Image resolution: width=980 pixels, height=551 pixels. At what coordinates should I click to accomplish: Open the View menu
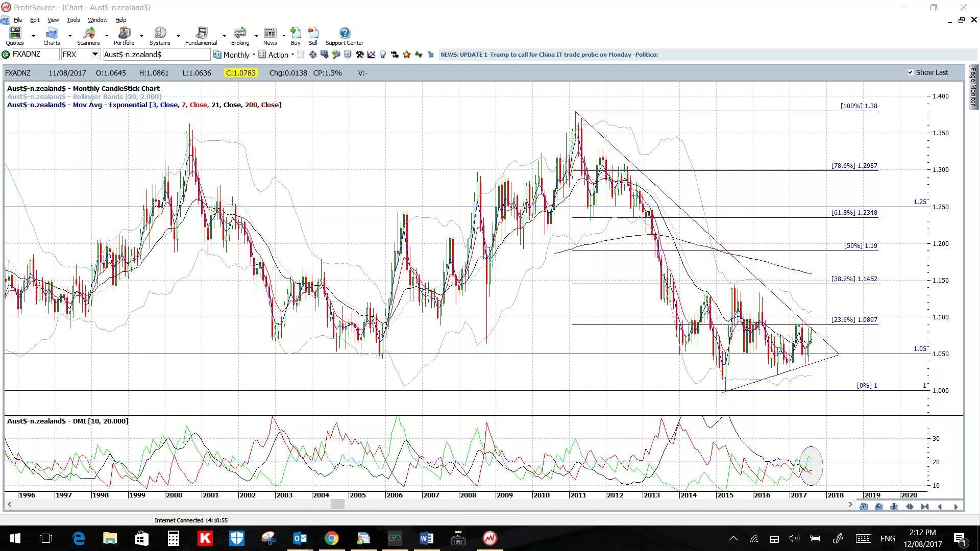[53, 20]
